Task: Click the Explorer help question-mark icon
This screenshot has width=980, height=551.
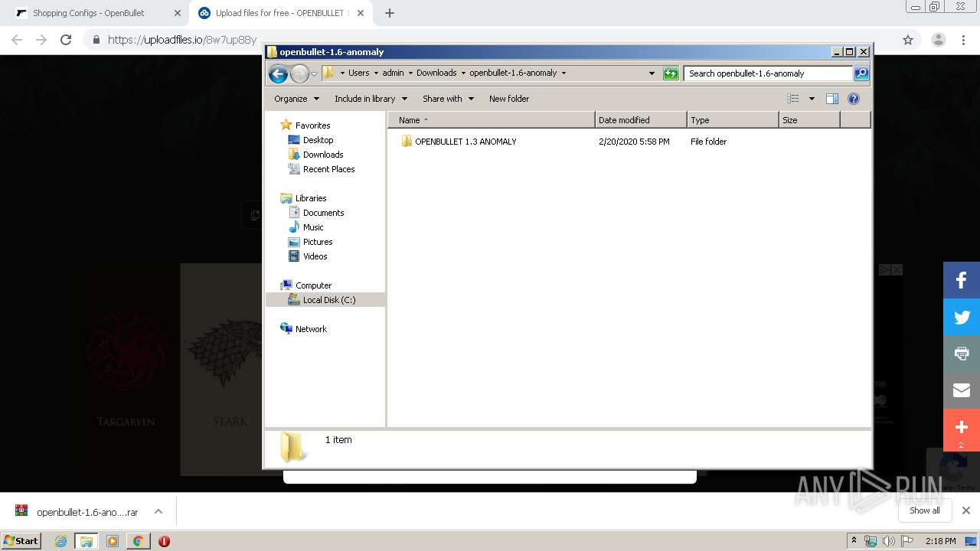Action: pyautogui.click(x=854, y=99)
